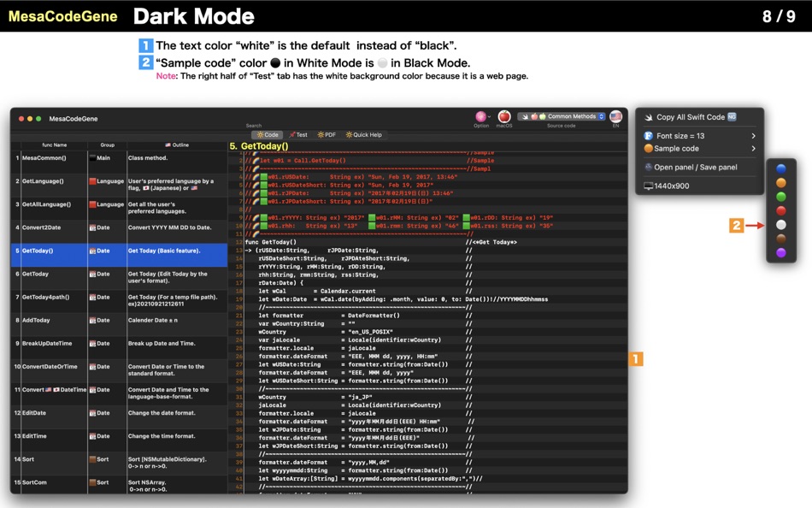This screenshot has width=812, height=508.
Task: Click the monitor icon beside 1440x900
Action: (649, 186)
